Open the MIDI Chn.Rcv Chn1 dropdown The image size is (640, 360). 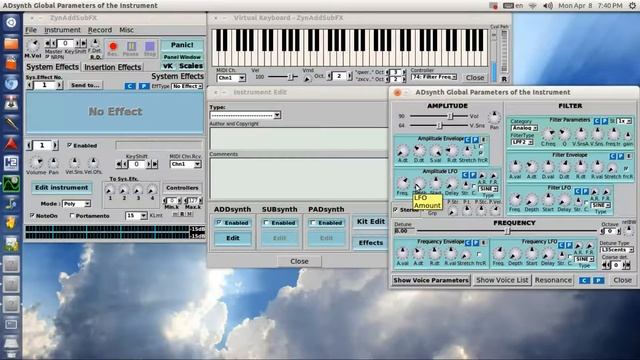point(186,164)
